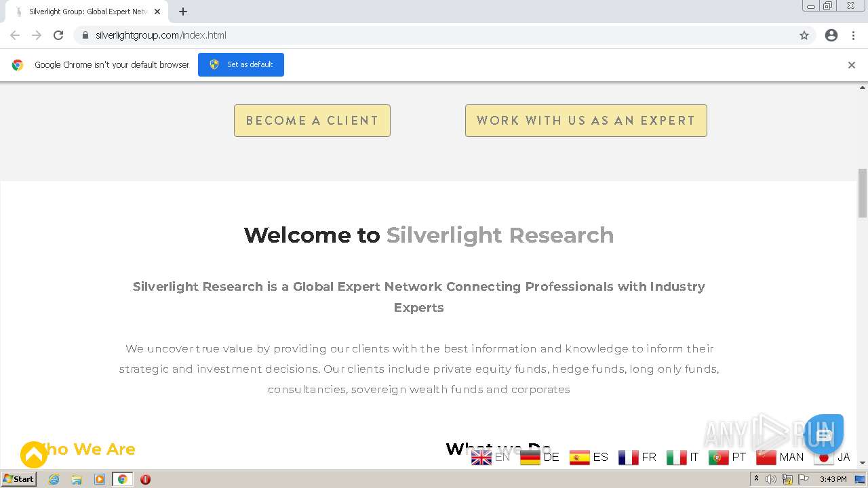The width and height of the screenshot is (868, 488).
Task: Switch language to Spanish (ES flag)
Action: pyautogui.click(x=589, y=457)
